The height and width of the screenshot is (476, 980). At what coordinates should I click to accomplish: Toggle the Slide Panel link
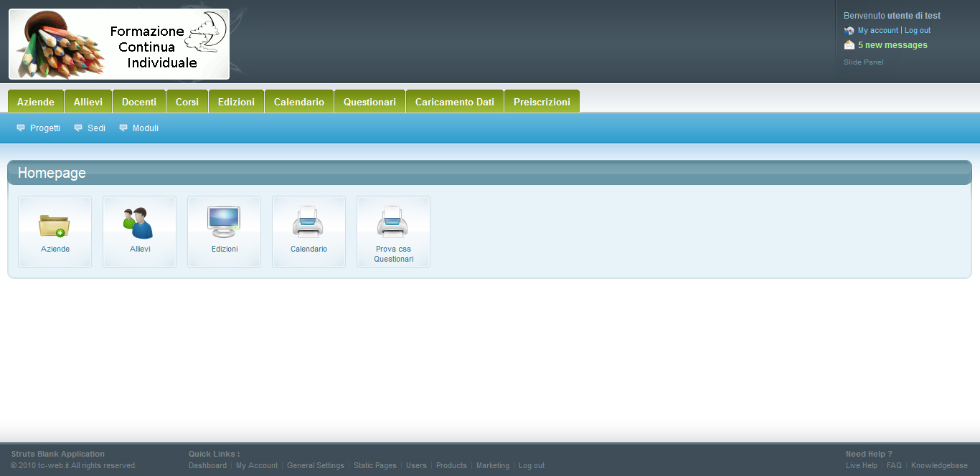pos(864,62)
